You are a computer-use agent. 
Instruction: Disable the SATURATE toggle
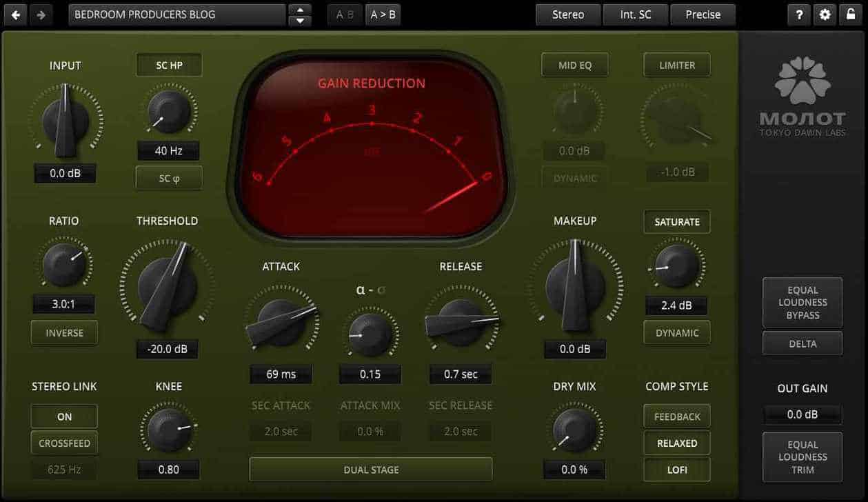click(x=677, y=222)
